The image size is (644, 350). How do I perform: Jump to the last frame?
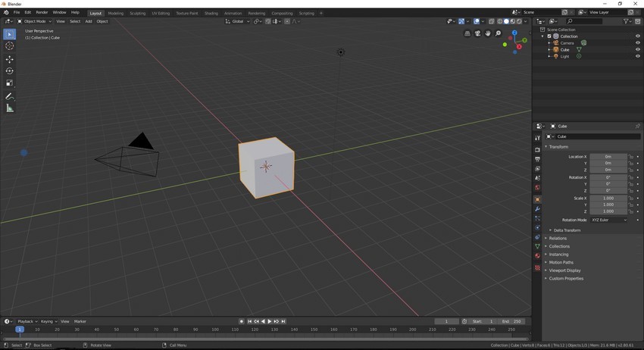coord(283,321)
